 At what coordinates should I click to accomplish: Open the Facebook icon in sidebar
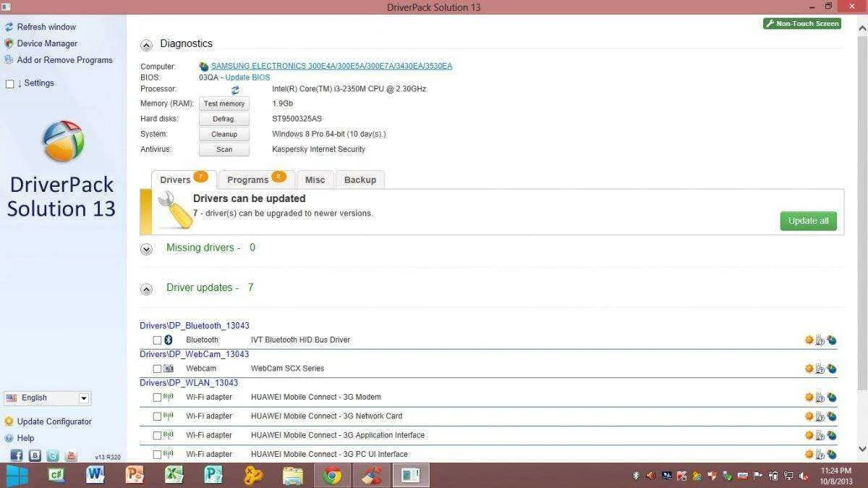coord(16,455)
